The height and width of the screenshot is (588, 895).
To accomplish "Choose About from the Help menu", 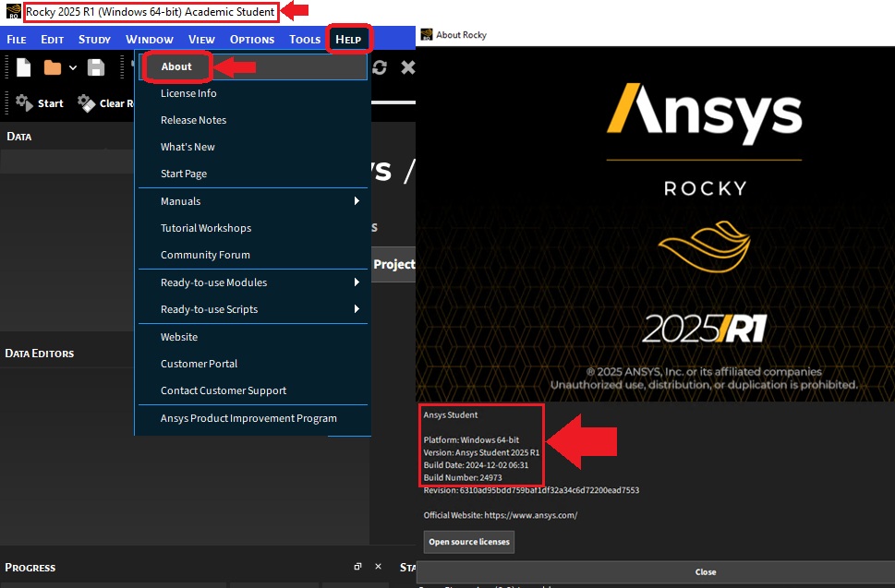I will click(x=253, y=66).
